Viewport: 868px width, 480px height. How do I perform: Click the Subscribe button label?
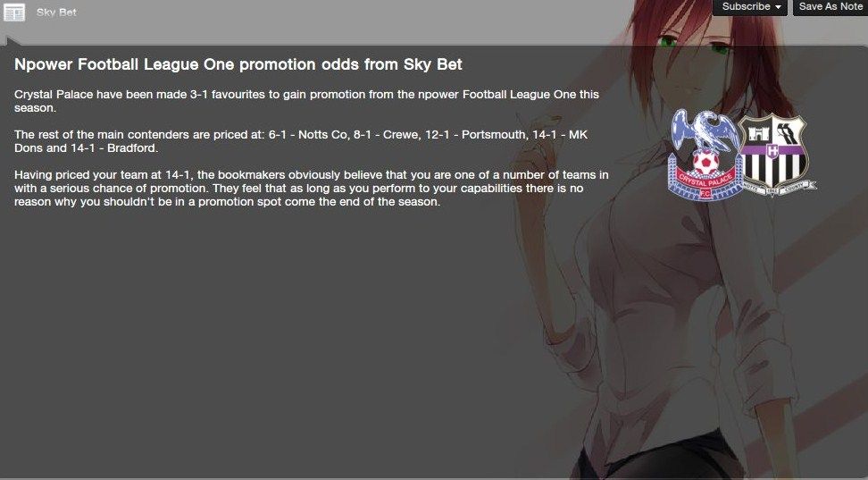click(746, 6)
